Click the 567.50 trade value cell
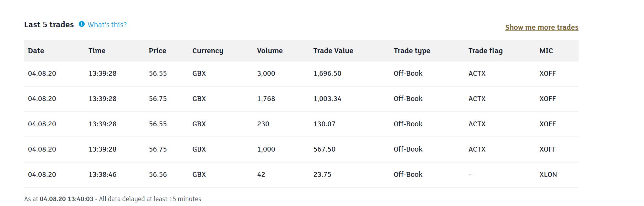 pos(324,149)
